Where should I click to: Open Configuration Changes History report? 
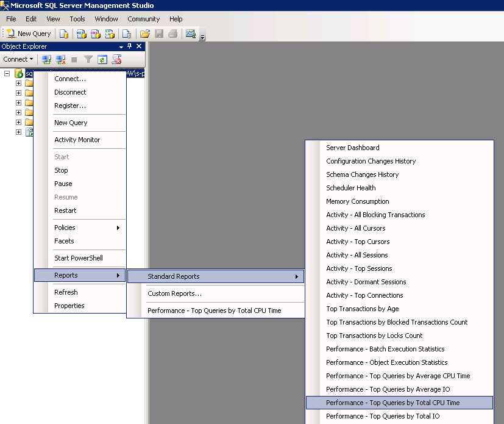tap(399, 161)
